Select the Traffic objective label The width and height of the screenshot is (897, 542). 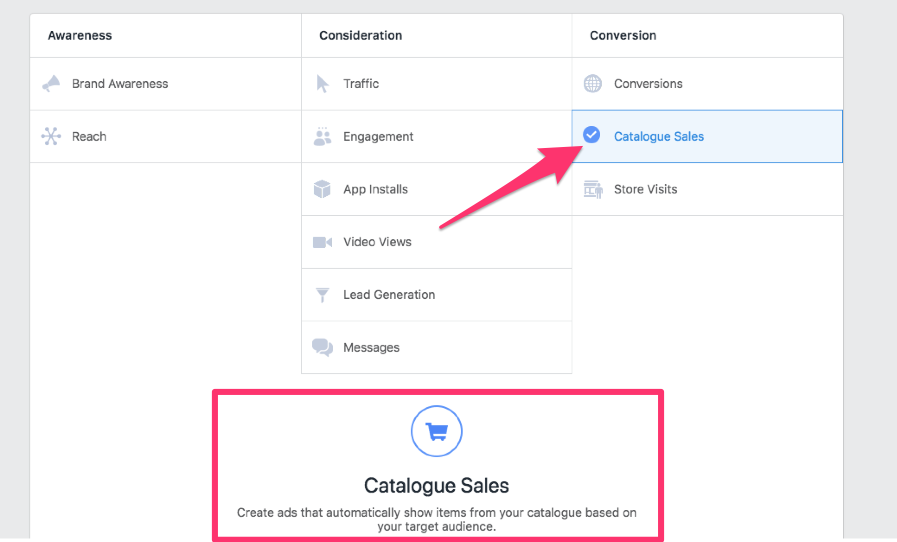[361, 84]
